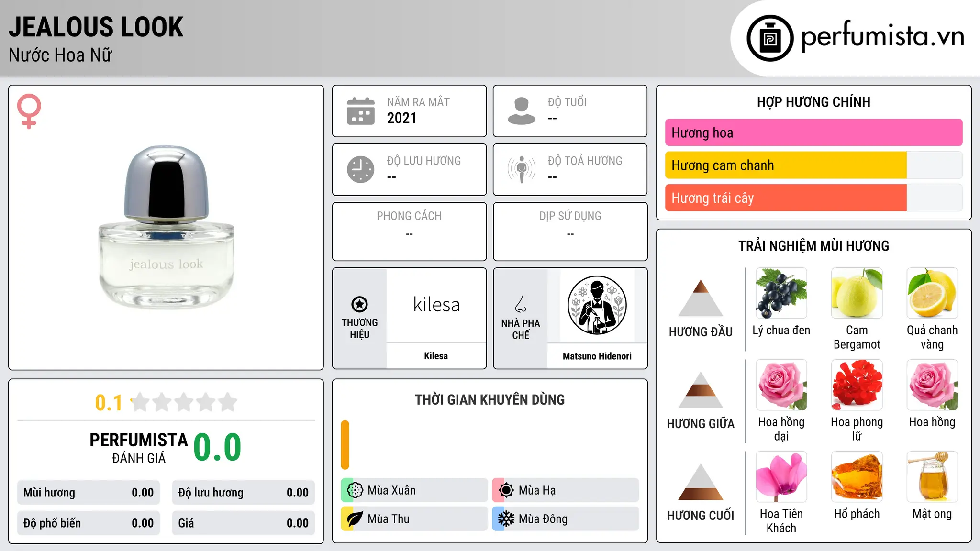Click the orange recommended-time vertical bar
This screenshot has height=551, width=980.
[345, 445]
